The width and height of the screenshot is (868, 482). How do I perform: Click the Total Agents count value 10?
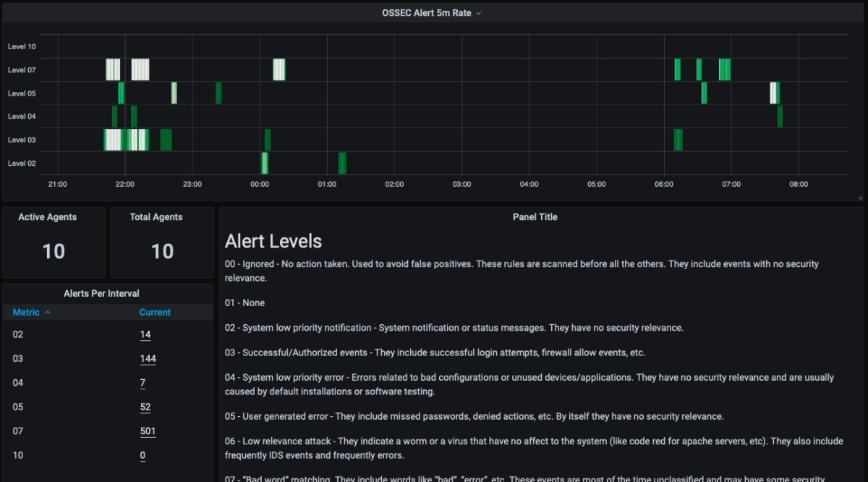click(162, 251)
